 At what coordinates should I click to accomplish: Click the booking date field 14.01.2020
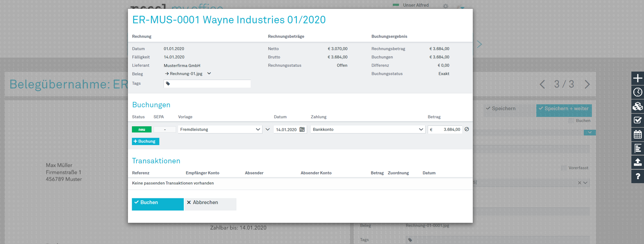point(286,130)
